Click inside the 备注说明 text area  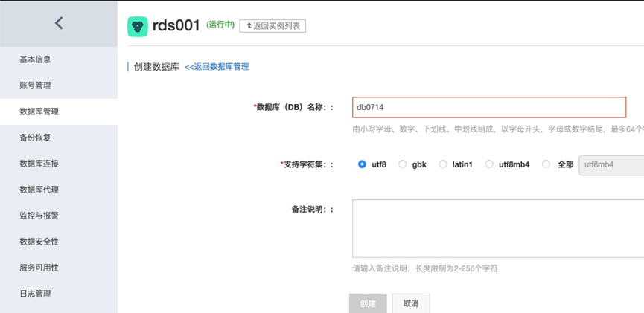(498, 228)
